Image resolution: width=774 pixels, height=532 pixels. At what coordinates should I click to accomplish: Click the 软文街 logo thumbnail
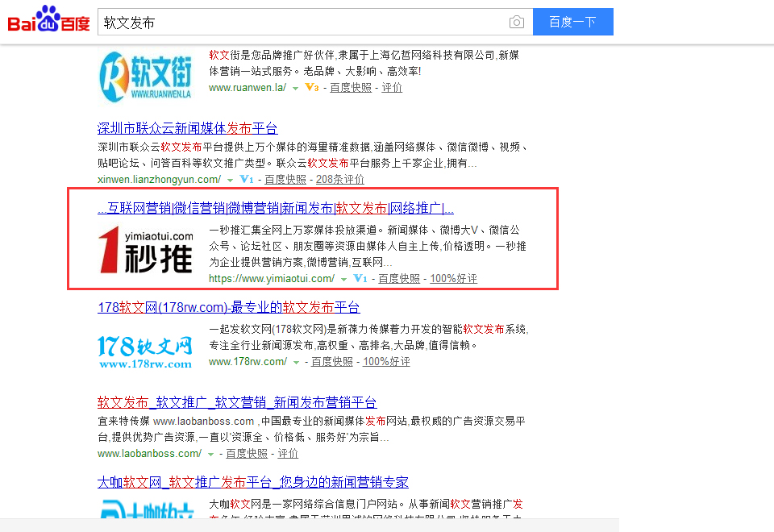coord(146,77)
